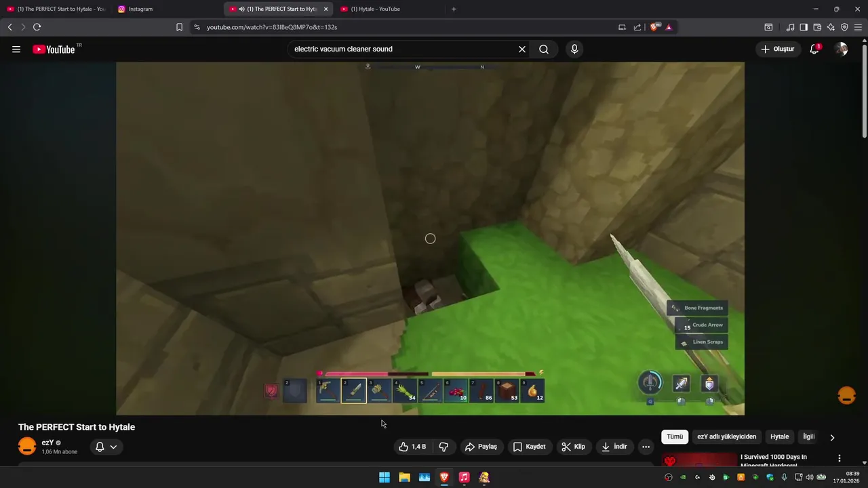Open File Explorer from taskbar

(404, 477)
